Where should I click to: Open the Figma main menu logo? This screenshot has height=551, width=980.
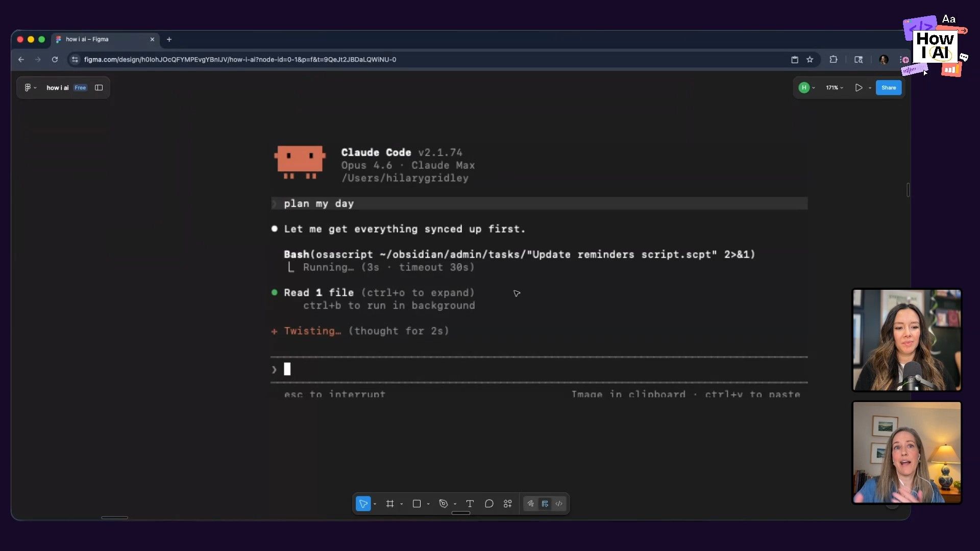tap(28, 88)
